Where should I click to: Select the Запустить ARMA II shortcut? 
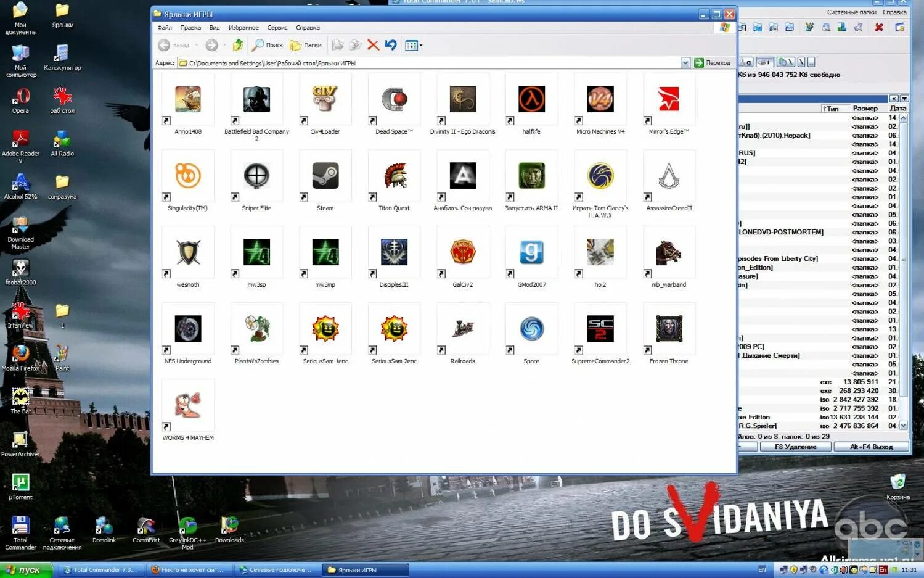(531, 176)
